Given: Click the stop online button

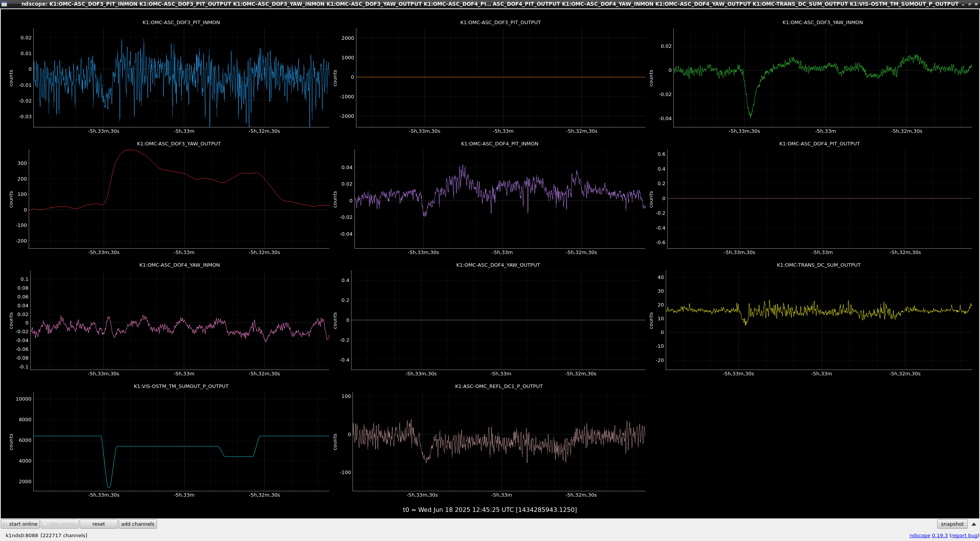Looking at the screenshot, I should click(x=60, y=524).
